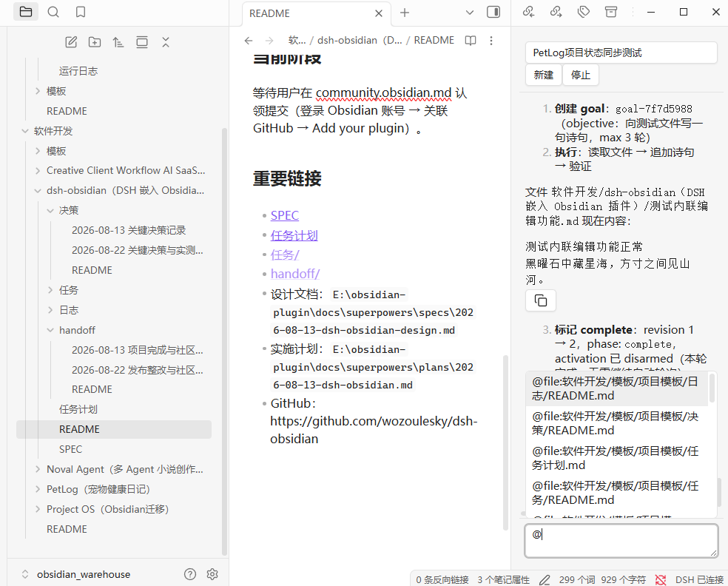728x586 pixels.
Task: Expand the 模板 folder under 软件开发
Action: [38, 151]
